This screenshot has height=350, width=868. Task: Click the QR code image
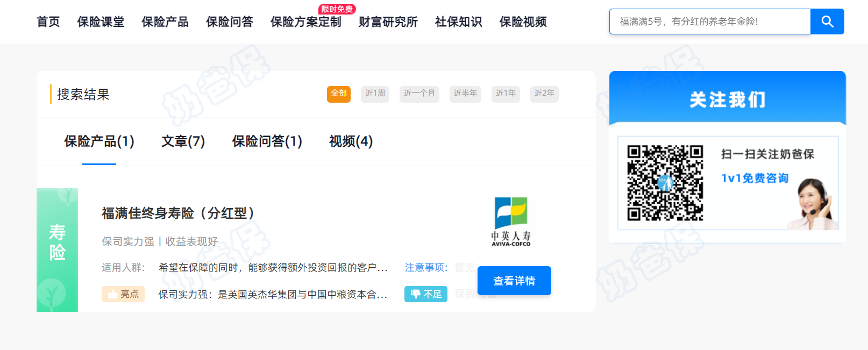pyautogui.click(x=665, y=183)
